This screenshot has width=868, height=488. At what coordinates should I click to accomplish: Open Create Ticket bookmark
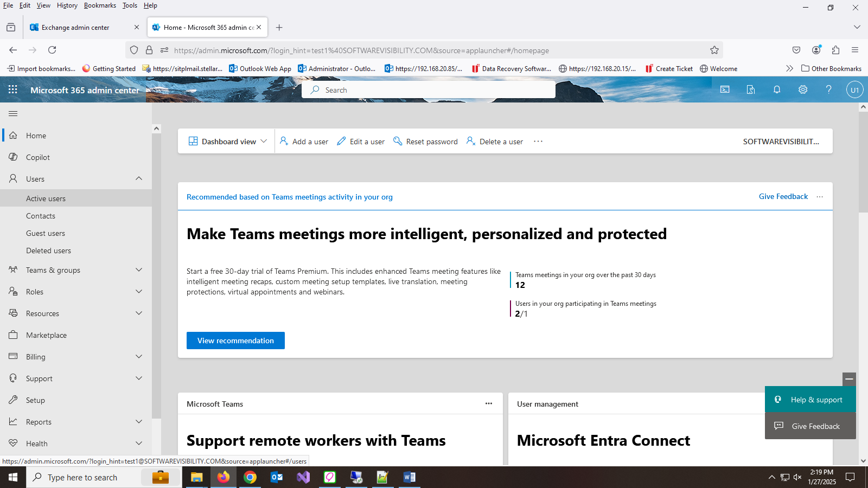(669, 68)
